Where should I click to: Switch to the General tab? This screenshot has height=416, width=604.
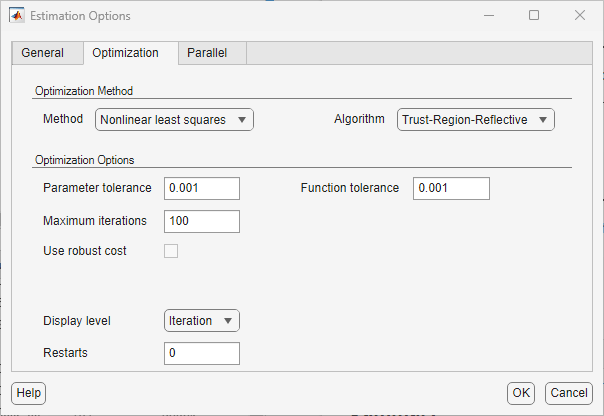coord(47,53)
